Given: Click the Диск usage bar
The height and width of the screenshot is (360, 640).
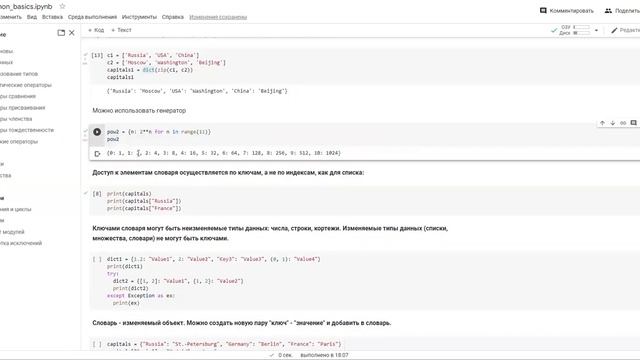Looking at the screenshot, I should coord(581,33).
